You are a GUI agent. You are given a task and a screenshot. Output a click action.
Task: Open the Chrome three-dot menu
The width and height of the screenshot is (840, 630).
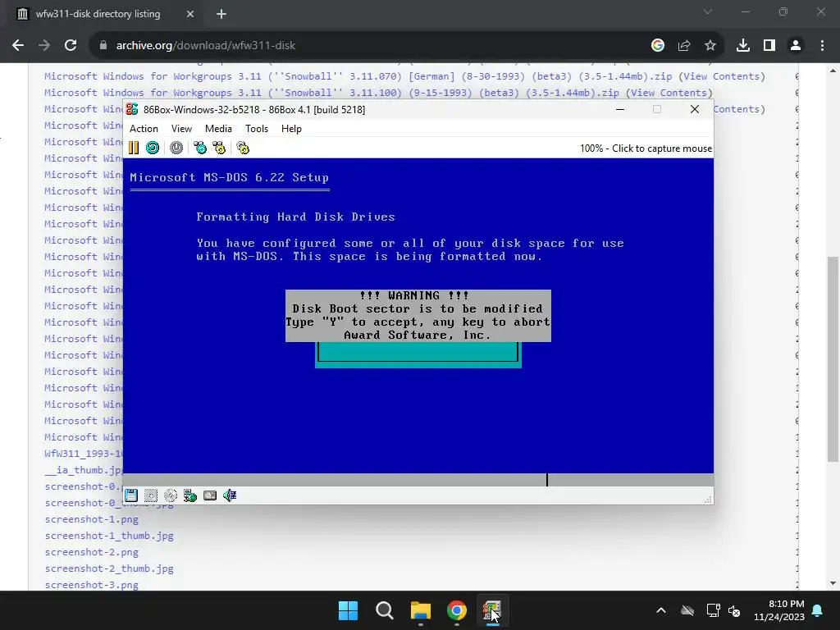coord(822,46)
